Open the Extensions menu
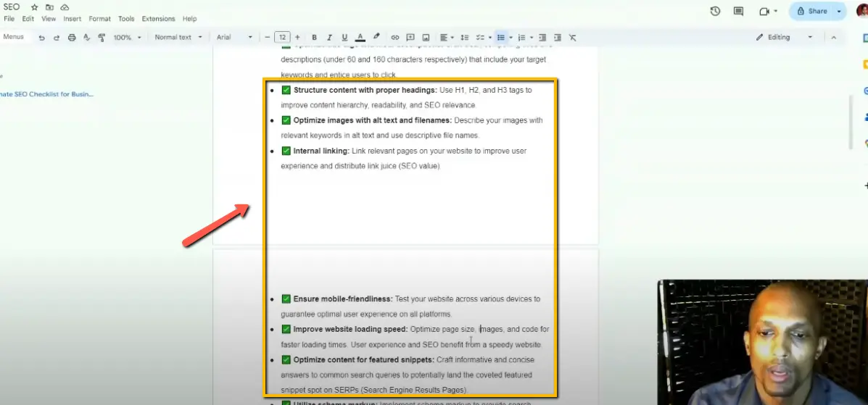 click(x=158, y=19)
